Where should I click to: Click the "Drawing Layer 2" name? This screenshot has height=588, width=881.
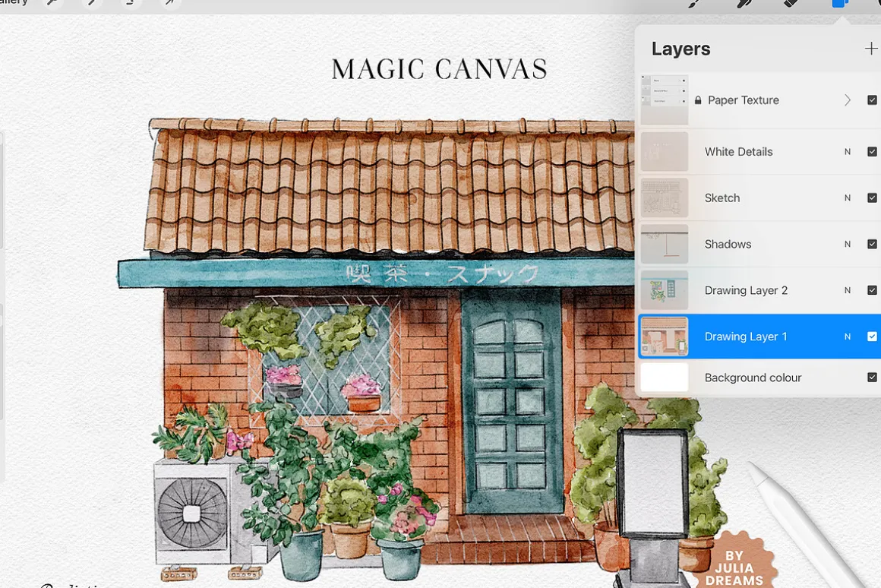[746, 291]
